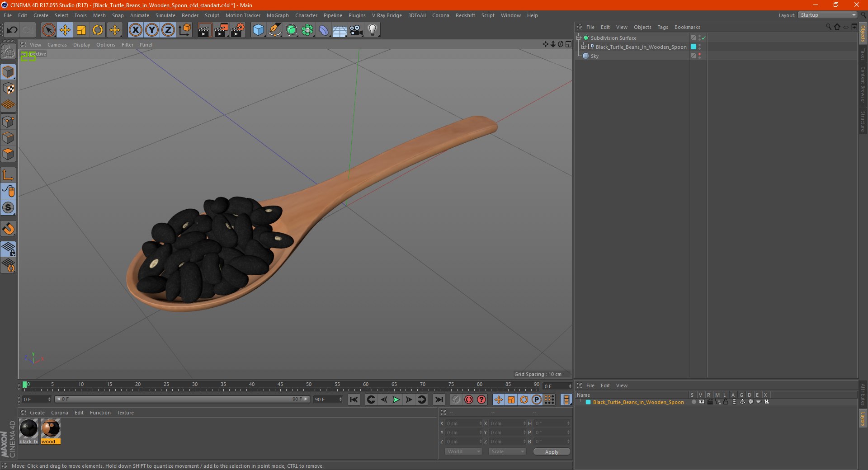Open the spline Pen tool
Image resolution: width=868 pixels, height=470 pixels.
pyautogui.click(x=274, y=30)
